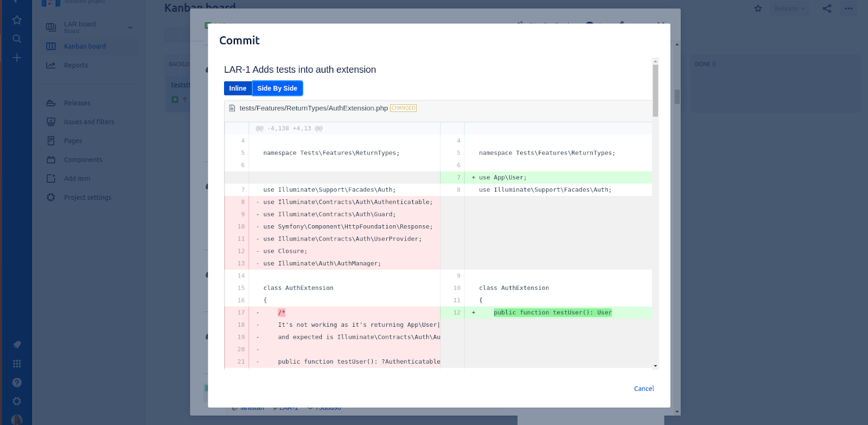Click the share board icon
This screenshot has width=868, height=425.
827,9
